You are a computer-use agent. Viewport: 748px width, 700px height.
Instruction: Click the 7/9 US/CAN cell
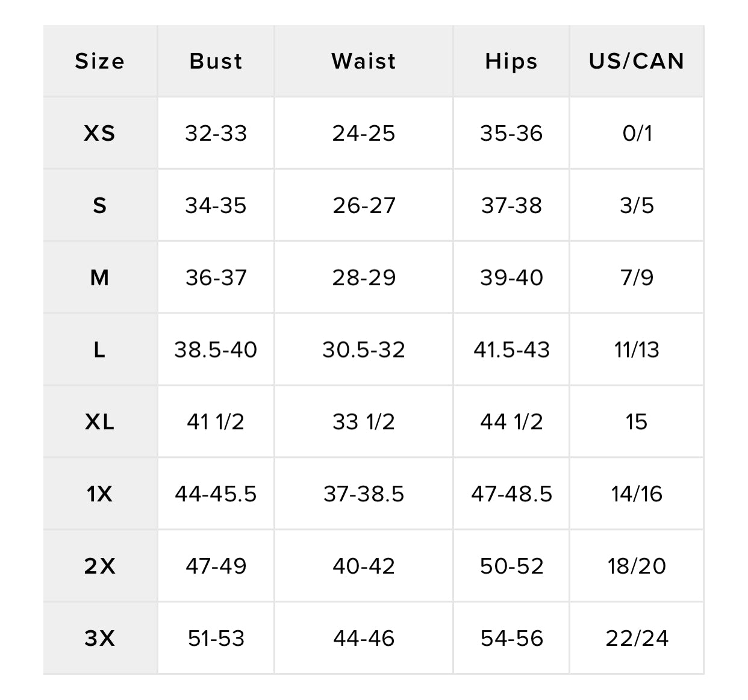point(637,277)
